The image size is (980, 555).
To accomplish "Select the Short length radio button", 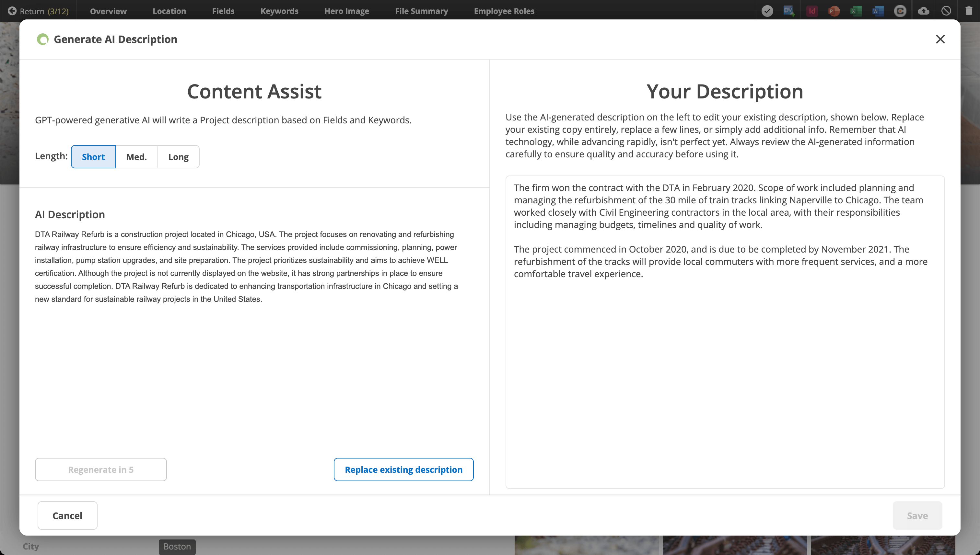I will point(93,156).
